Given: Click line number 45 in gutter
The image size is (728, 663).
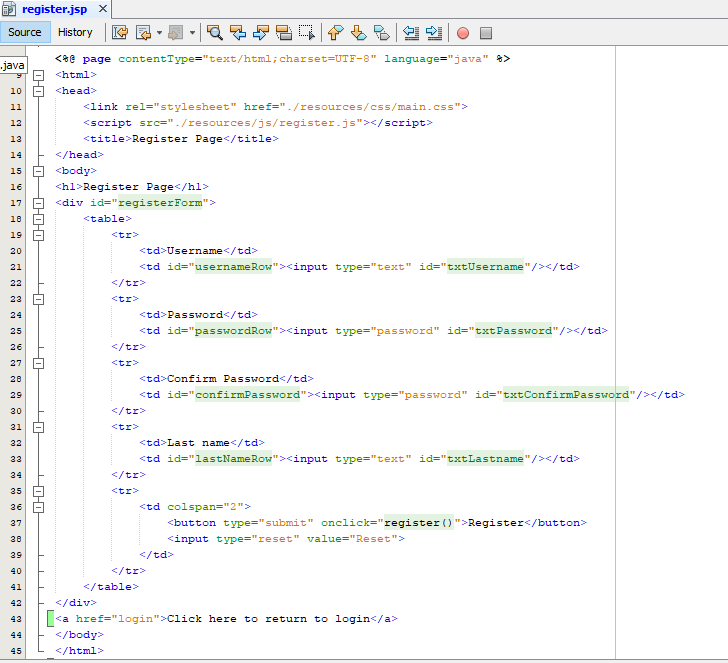Looking at the screenshot, I should coord(16,651).
